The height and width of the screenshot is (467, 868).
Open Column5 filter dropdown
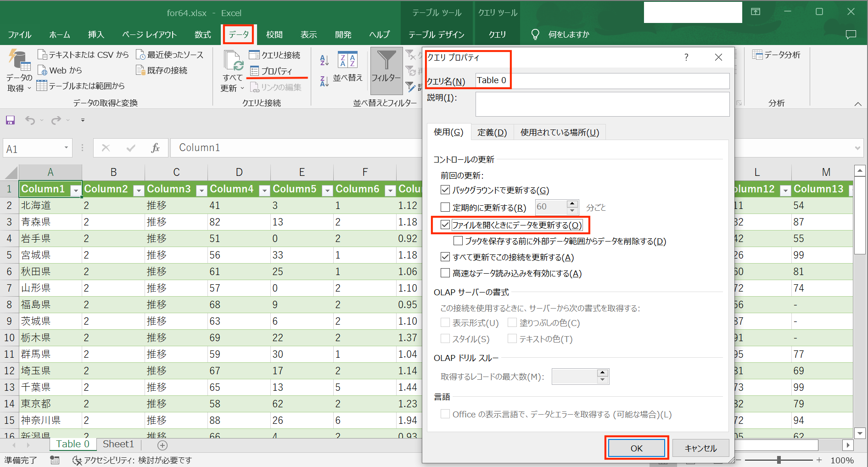point(327,191)
